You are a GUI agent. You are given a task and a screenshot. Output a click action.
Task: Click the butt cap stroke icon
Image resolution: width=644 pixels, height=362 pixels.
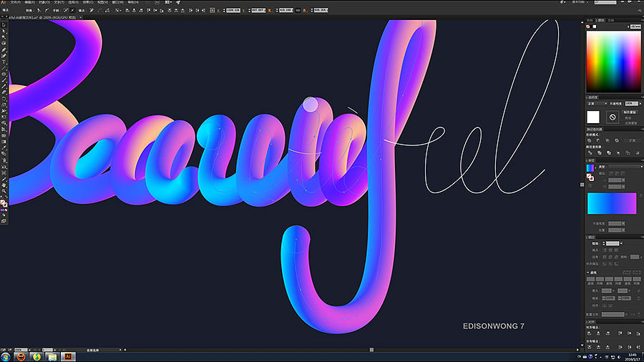605,250
